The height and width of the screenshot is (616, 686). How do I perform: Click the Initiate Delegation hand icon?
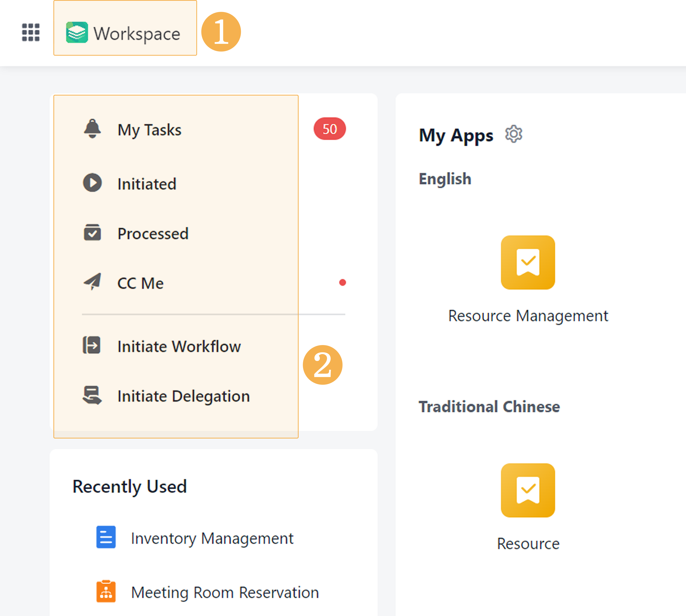92,395
